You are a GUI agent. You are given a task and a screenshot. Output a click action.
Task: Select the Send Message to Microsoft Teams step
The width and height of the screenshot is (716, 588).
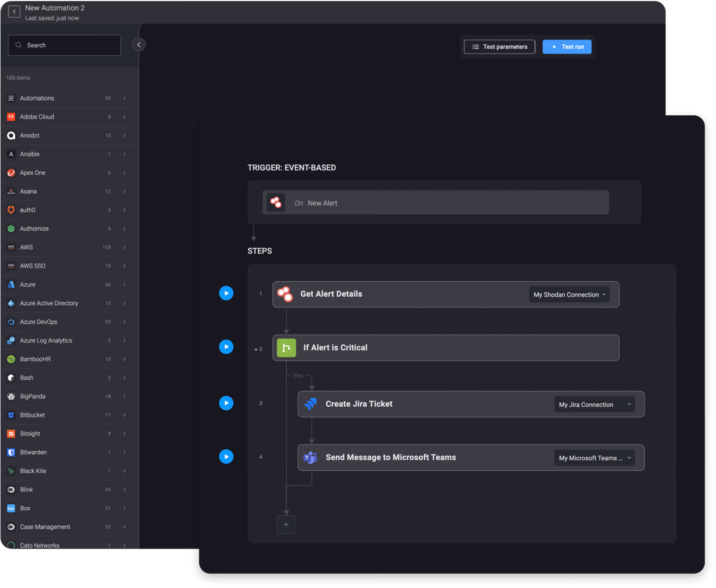[x=471, y=458]
